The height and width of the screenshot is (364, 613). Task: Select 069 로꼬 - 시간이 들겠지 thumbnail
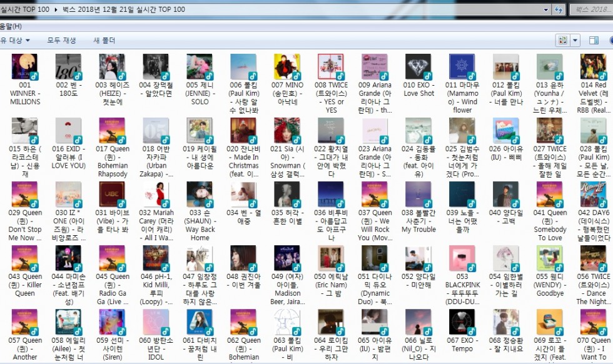550,323
